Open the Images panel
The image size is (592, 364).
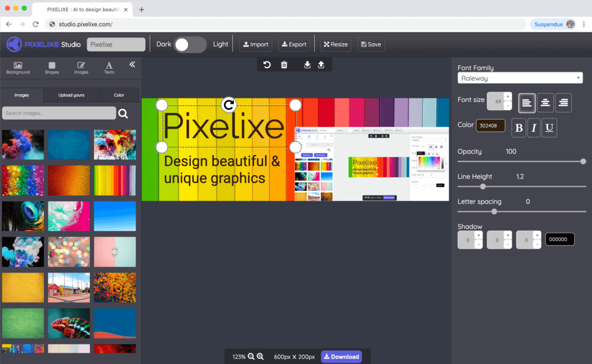pyautogui.click(x=81, y=67)
